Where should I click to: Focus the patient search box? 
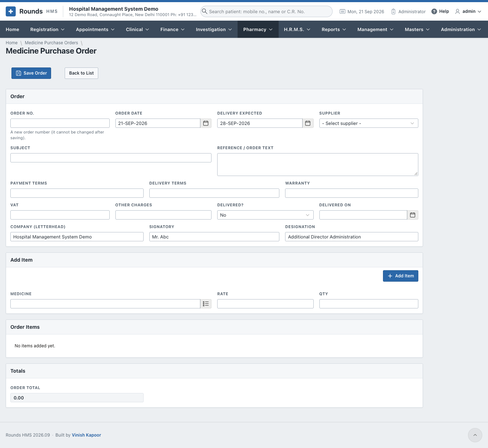click(267, 11)
